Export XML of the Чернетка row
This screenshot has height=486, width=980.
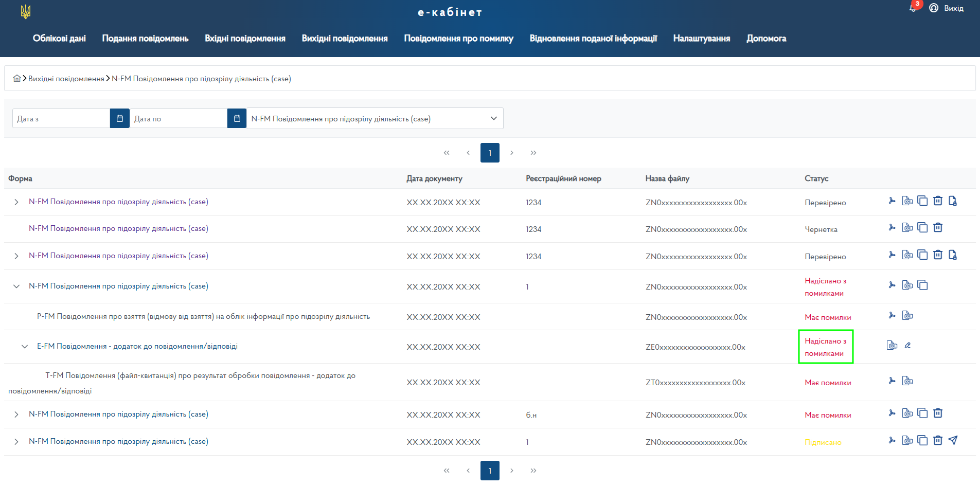907,227
